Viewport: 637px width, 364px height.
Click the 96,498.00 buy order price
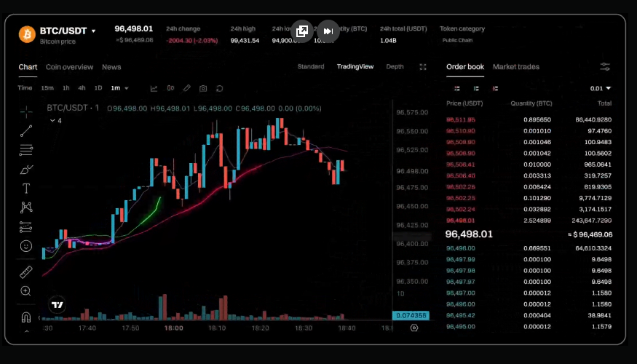461,248
